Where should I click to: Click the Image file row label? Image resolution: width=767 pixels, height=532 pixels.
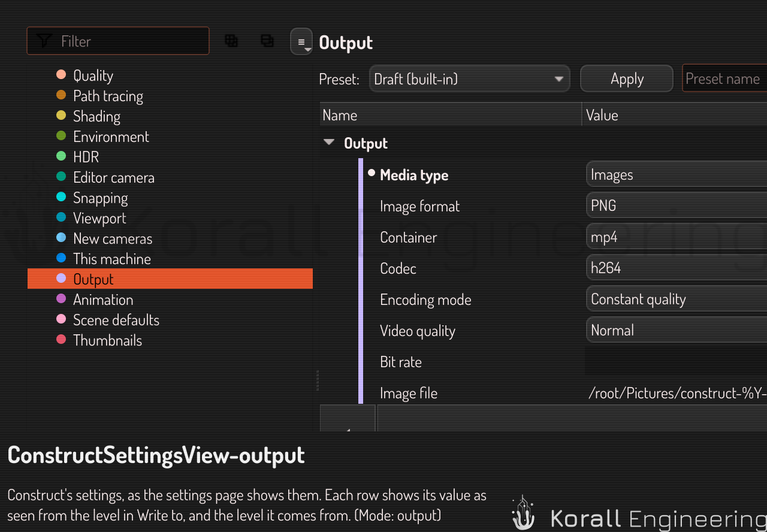(x=409, y=394)
